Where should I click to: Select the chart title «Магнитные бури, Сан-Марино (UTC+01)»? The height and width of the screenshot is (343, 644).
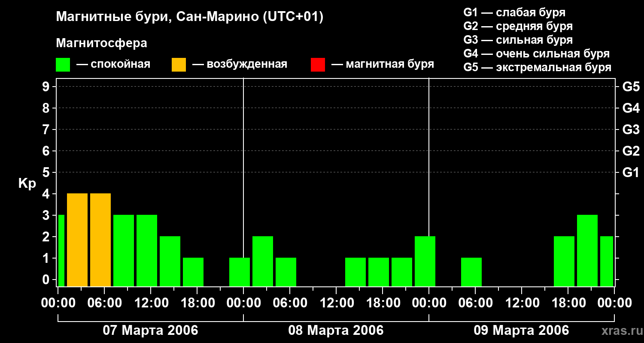click(189, 17)
